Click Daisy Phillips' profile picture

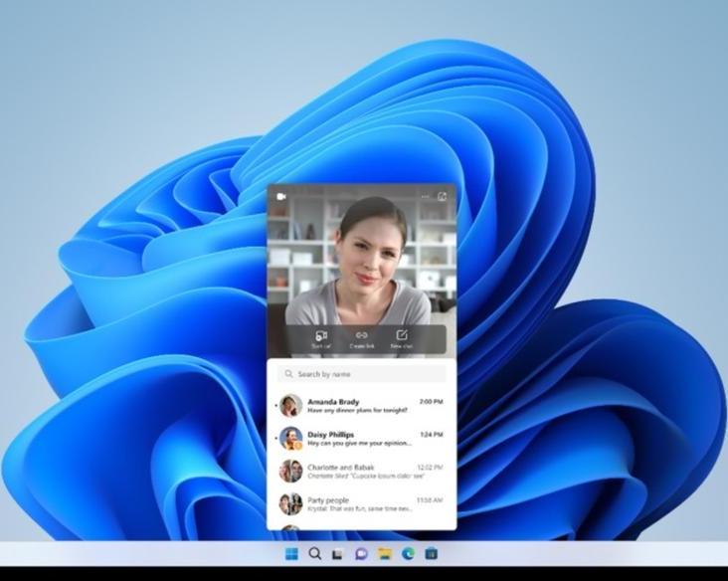point(291,439)
